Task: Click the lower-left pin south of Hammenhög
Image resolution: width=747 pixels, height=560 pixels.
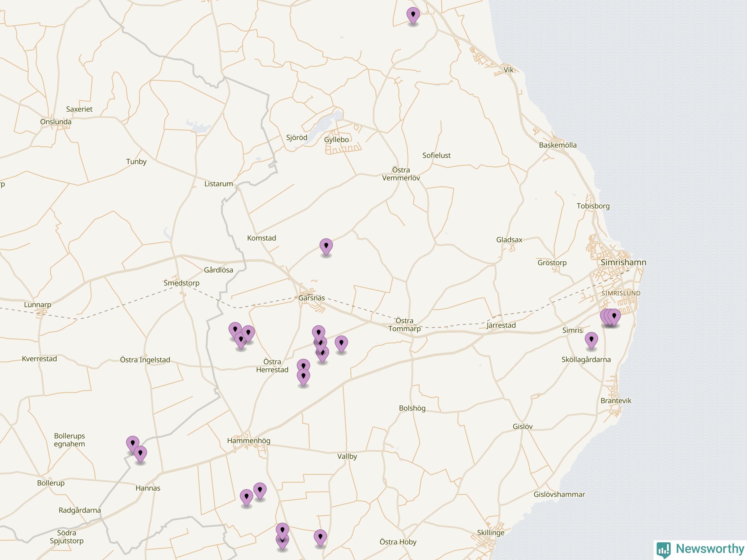Action: coord(247,498)
